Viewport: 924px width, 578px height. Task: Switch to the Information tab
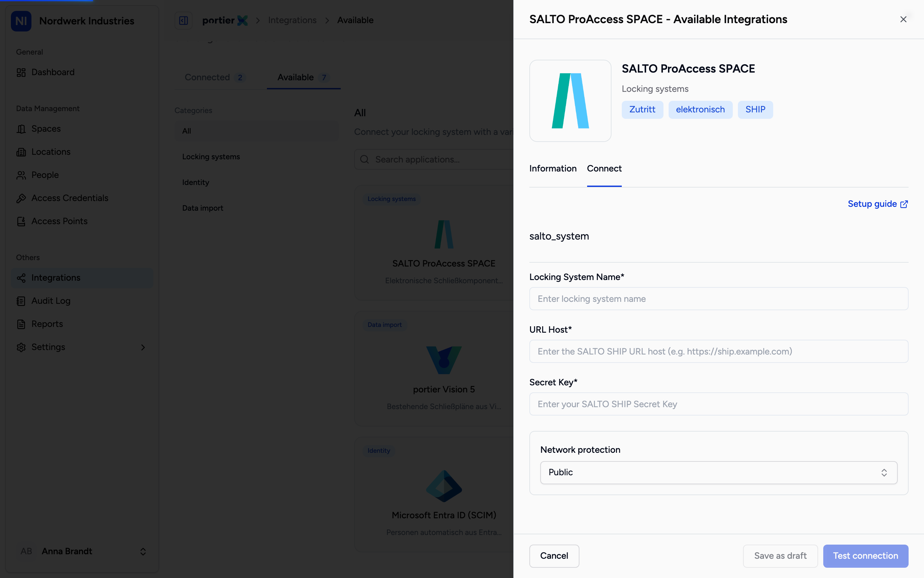[552, 169]
